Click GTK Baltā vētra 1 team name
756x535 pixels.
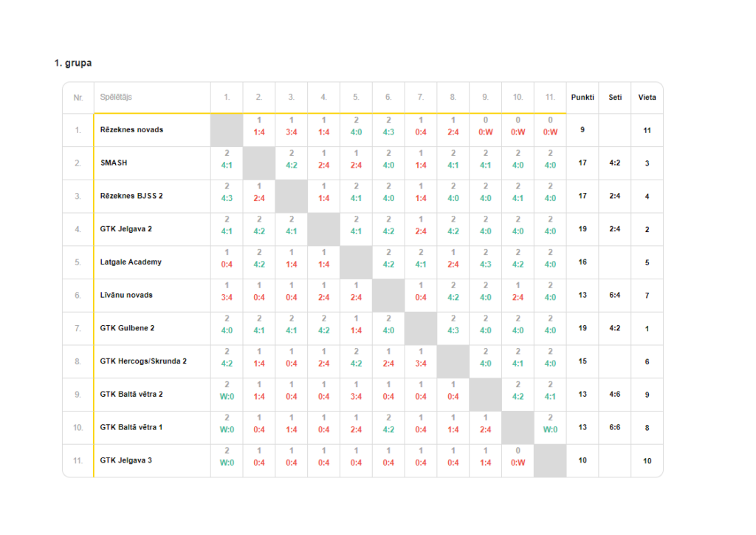[x=131, y=427]
